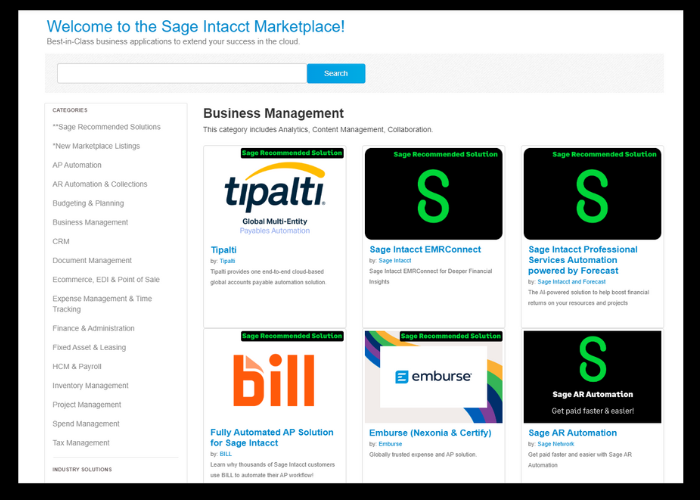
Task: Select Budgeting & Planning category
Action: click(88, 203)
